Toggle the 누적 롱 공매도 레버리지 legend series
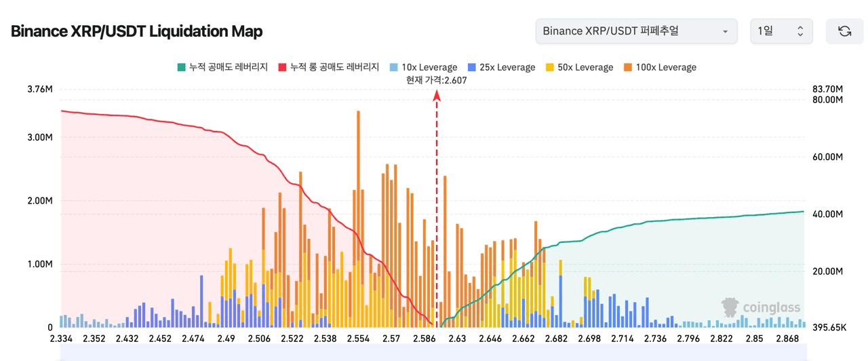Viewport: 868px width, 361px height. (x=328, y=67)
